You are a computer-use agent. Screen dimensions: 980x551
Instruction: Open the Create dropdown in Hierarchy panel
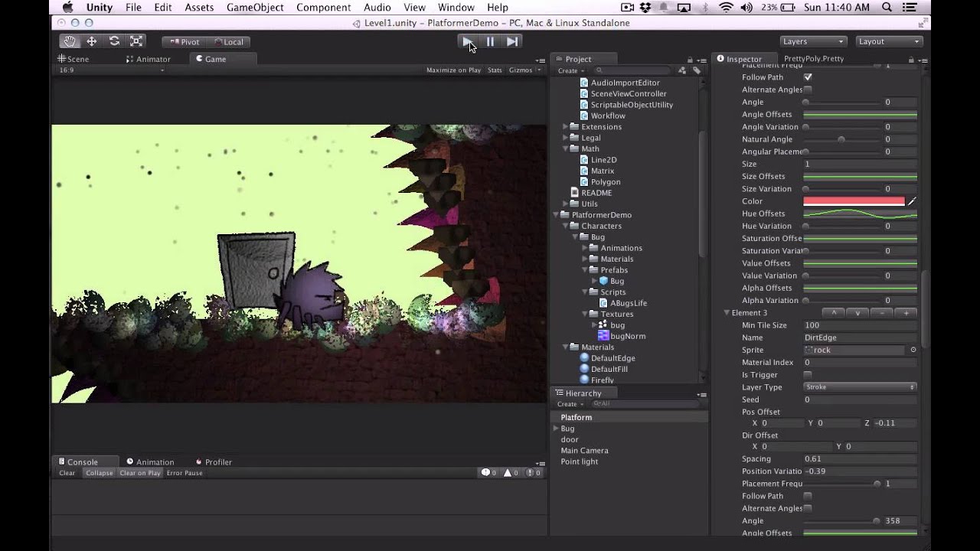tap(569, 404)
